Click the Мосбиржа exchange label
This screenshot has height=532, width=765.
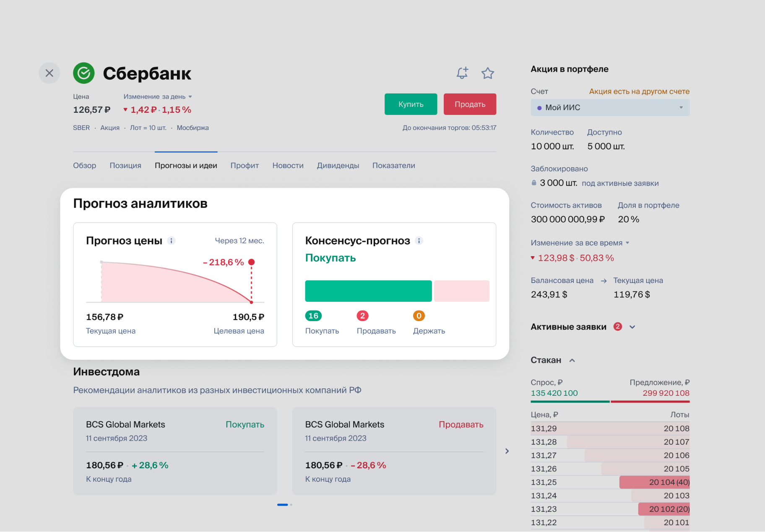pos(193,128)
